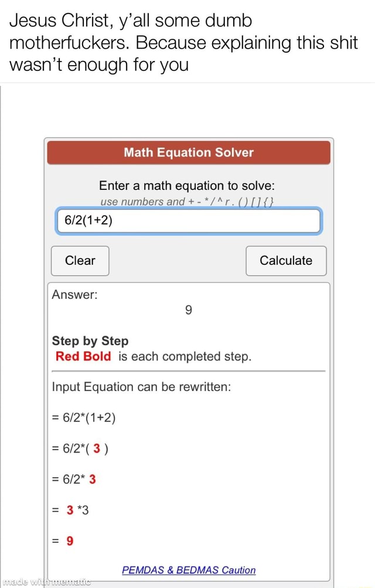
Task: Click the Answer: label
Action: (x=74, y=295)
